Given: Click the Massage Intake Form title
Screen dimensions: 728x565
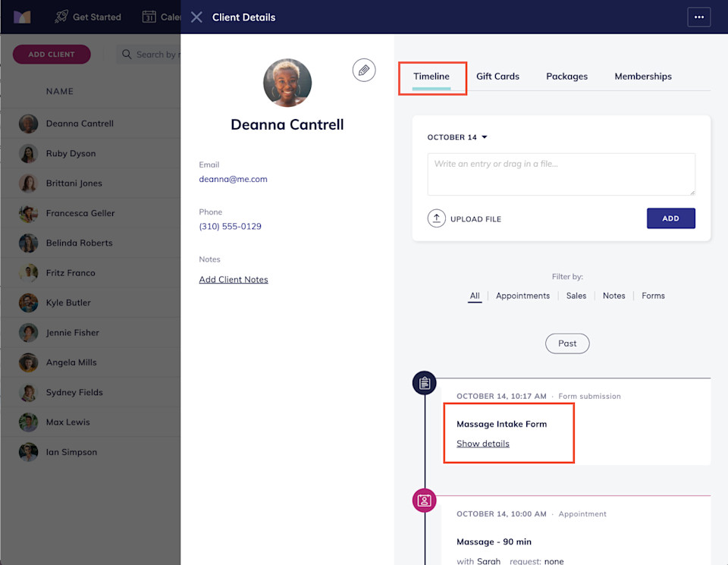Looking at the screenshot, I should pyautogui.click(x=501, y=424).
